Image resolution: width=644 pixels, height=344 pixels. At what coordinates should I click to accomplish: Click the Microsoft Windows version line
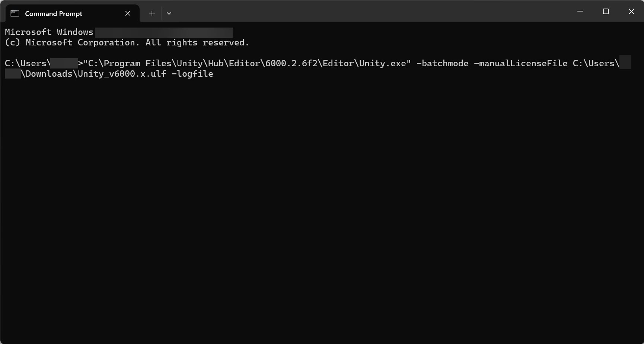coord(48,32)
